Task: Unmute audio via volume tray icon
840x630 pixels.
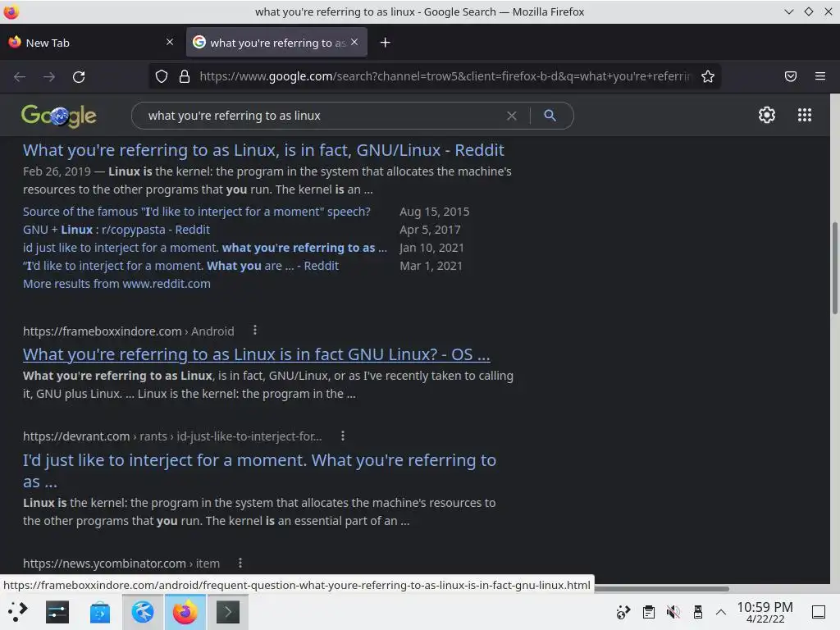Action: [x=673, y=612]
